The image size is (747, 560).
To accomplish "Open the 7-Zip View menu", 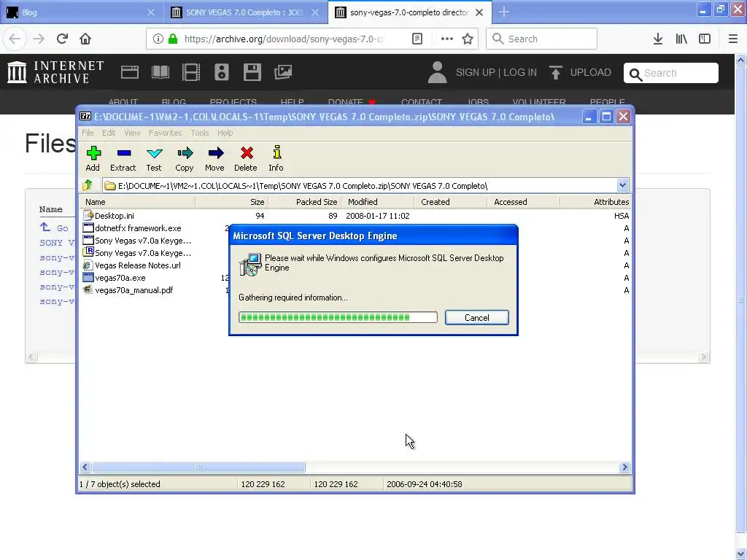I will click(x=132, y=133).
